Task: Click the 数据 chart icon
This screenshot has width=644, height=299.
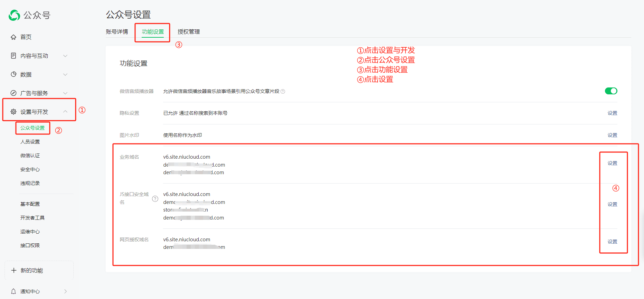Action: point(13,74)
